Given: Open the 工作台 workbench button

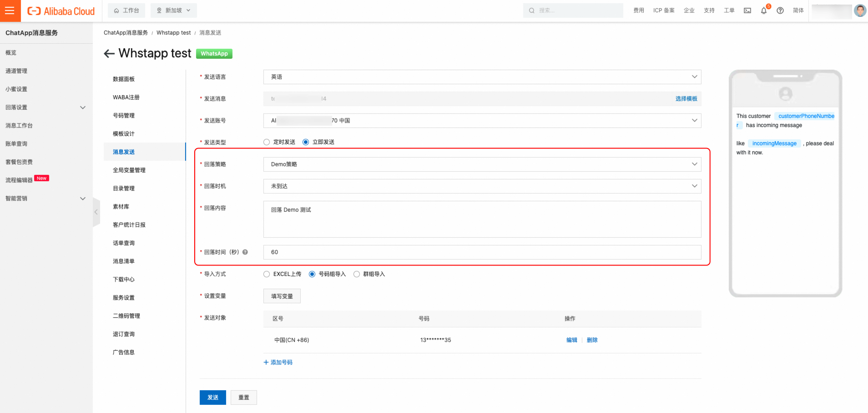Looking at the screenshot, I should 126,10.
